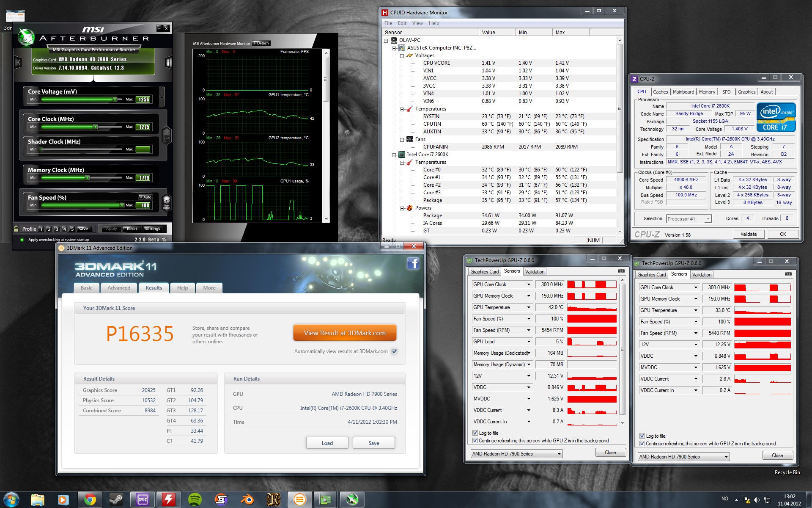Open Steam from the taskbar
The image size is (812, 508).
tap(116, 500)
